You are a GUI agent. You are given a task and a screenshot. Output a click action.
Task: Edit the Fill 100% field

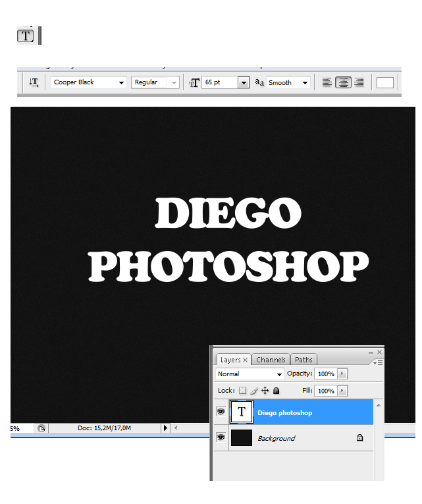coord(326,391)
